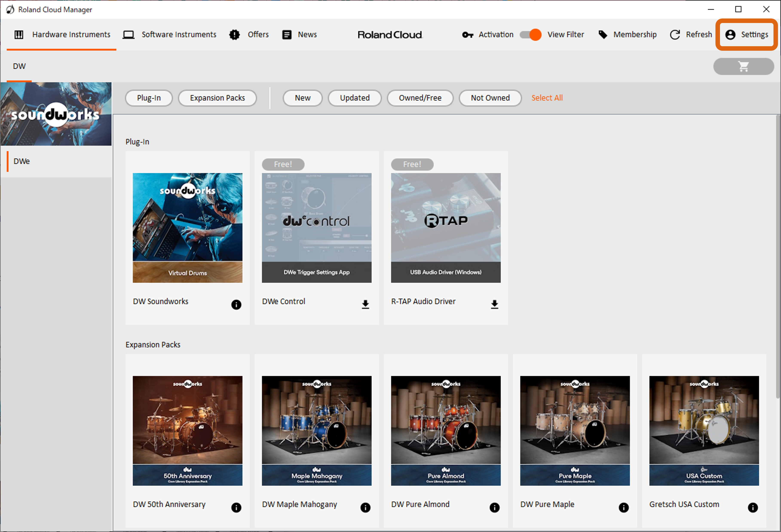This screenshot has height=532, width=781.
Task: Click the "Gretsch USA Custom" product name
Action: (x=684, y=504)
